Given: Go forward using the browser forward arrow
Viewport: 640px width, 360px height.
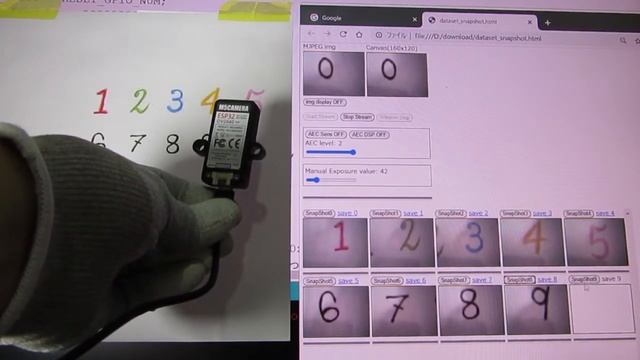Looking at the screenshot, I should (327, 34).
